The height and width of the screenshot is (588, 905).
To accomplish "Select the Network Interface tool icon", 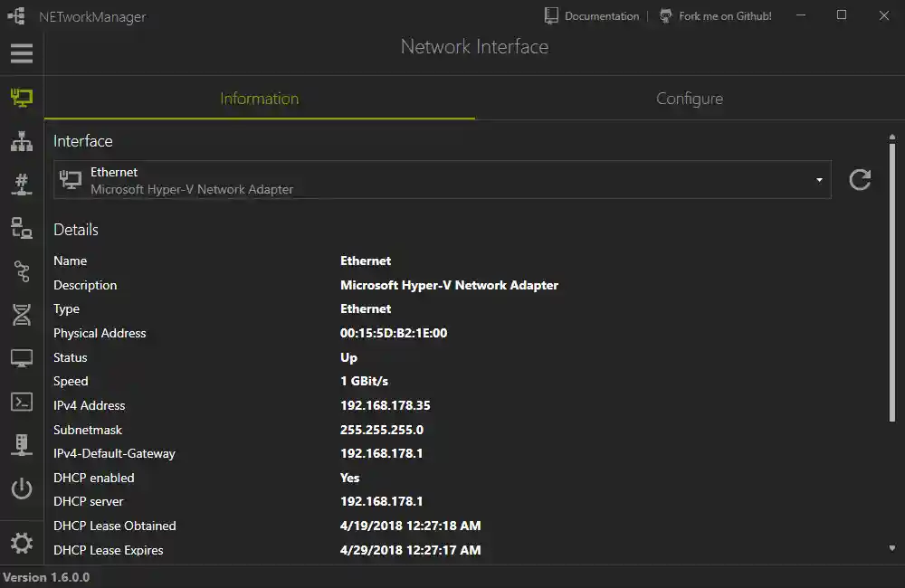I will 21,98.
